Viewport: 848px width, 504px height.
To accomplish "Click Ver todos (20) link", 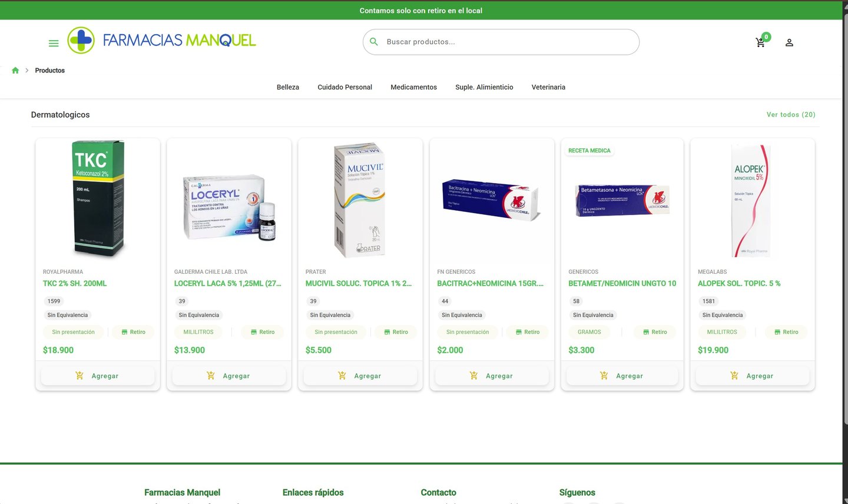I will pyautogui.click(x=791, y=115).
